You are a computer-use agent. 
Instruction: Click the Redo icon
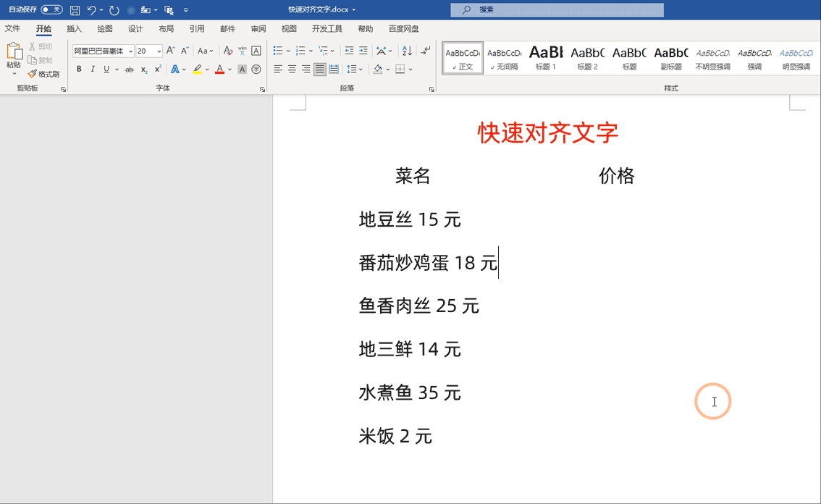(x=114, y=10)
